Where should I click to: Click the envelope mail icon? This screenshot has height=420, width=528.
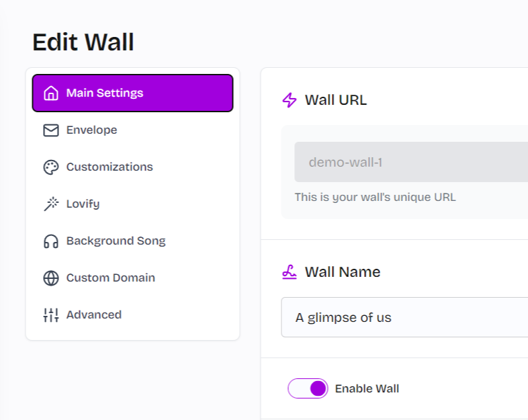[51, 130]
